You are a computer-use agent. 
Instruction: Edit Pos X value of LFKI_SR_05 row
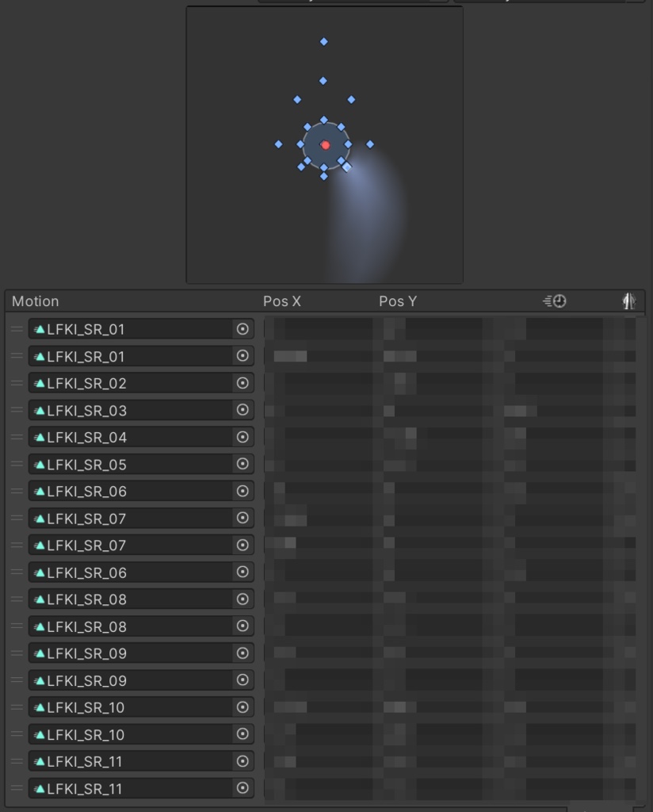coord(319,464)
